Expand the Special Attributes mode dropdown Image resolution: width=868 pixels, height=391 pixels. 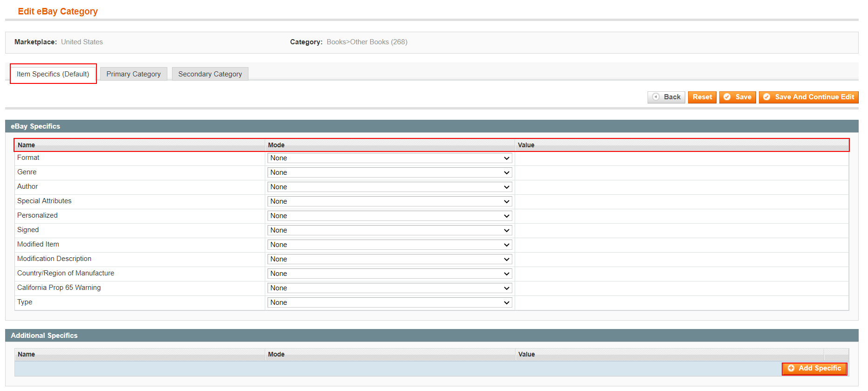coord(390,201)
